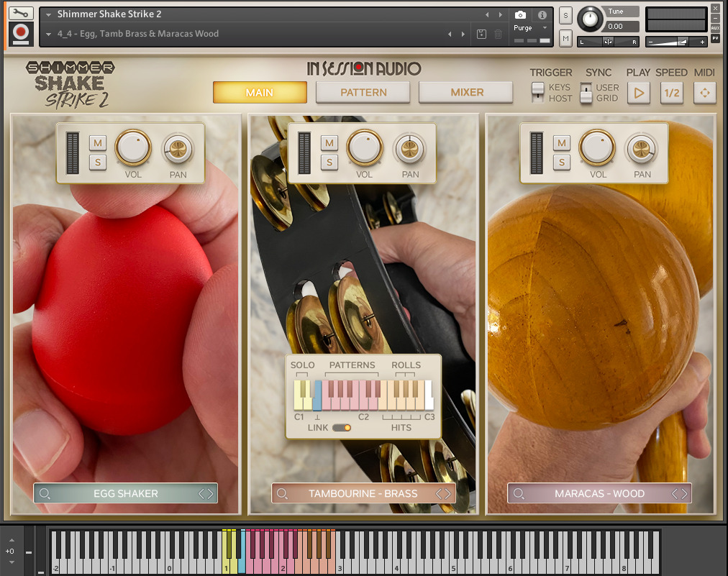Viewport: 728px width, 576px height.
Task: Open the instrument info icon
Action: 542,15
